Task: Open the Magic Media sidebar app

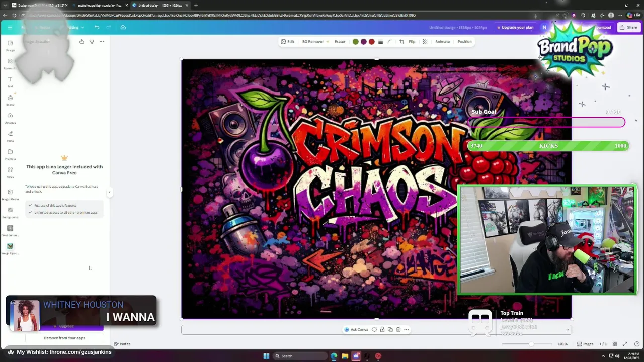Action: tap(10, 194)
